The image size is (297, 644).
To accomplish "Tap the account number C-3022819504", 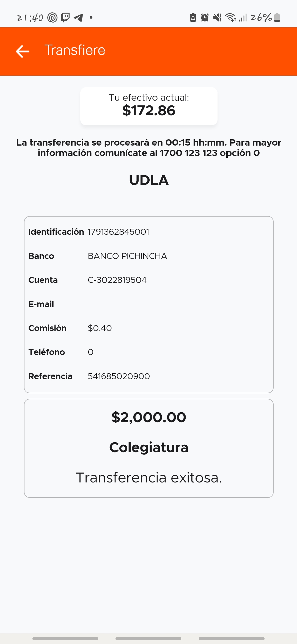I will pyautogui.click(x=117, y=280).
